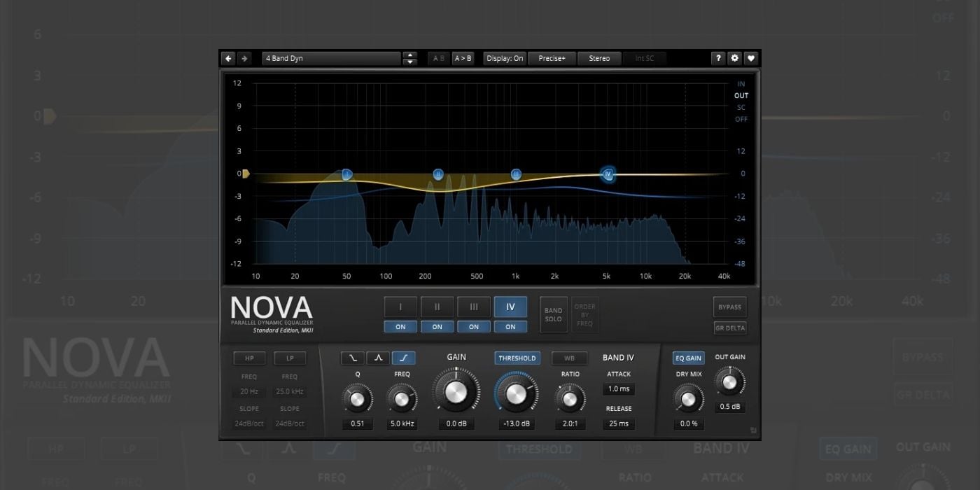Change the Stereo channel mode

click(x=599, y=58)
